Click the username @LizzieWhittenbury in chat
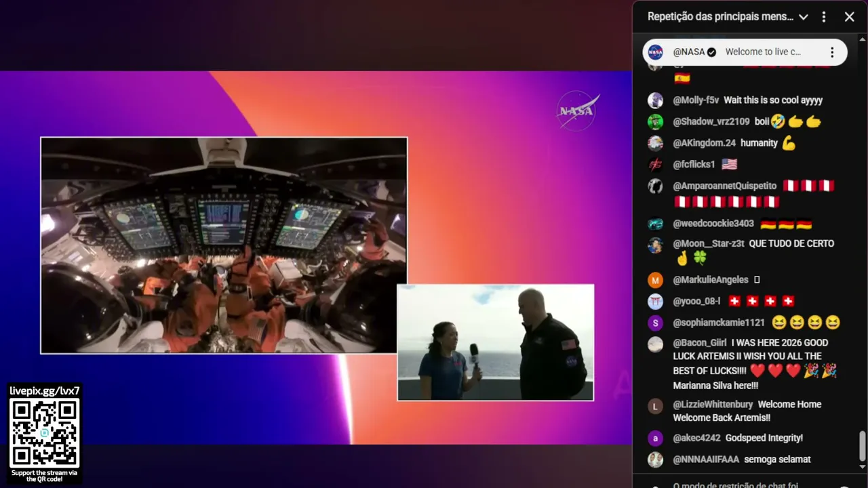Viewport: 868px width, 488px height. click(713, 405)
